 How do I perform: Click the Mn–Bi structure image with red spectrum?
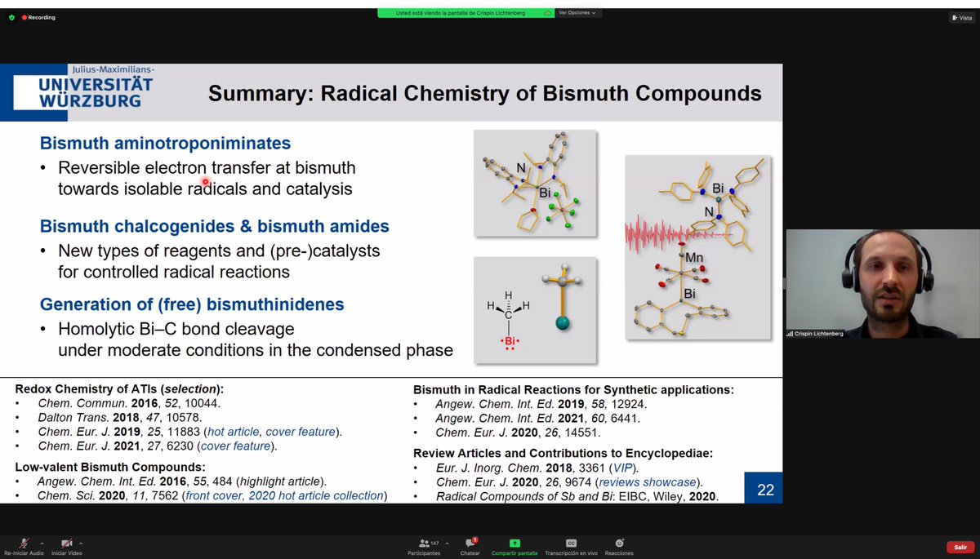coord(698,247)
